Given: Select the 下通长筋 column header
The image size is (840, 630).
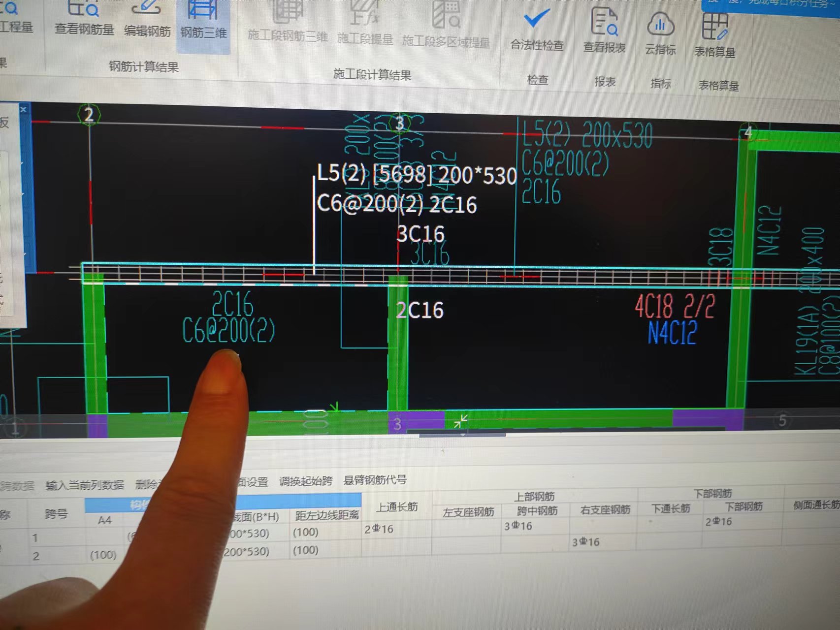Looking at the screenshot, I should [x=671, y=508].
